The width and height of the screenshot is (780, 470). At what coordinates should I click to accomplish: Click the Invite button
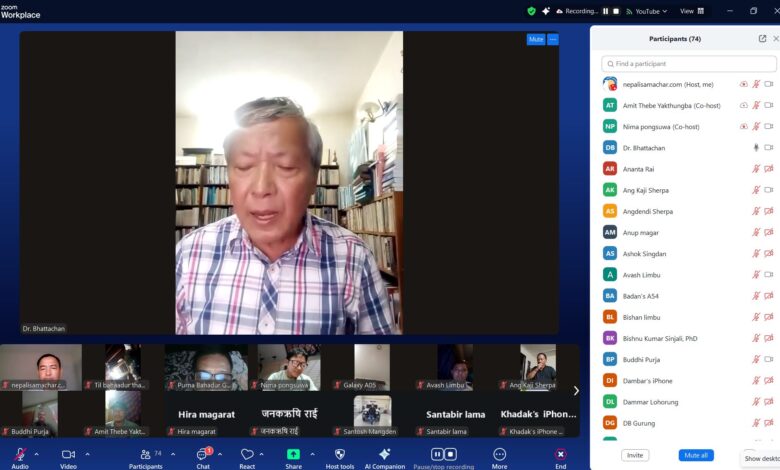pyautogui.click(x=634, y=455)
